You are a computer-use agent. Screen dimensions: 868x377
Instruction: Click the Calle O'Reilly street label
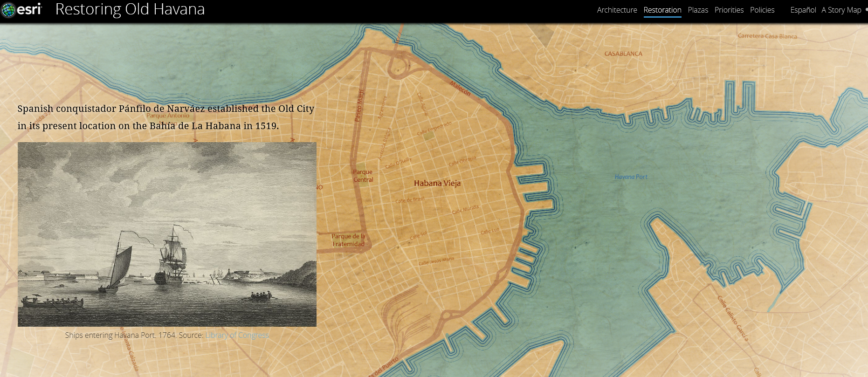pyautogui.click(x=399, y=163)
